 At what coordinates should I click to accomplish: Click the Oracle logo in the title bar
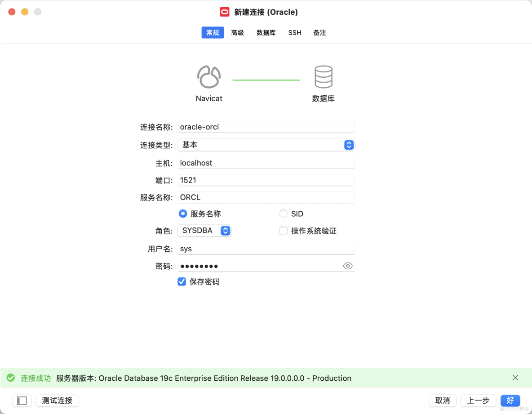[225, 12]
